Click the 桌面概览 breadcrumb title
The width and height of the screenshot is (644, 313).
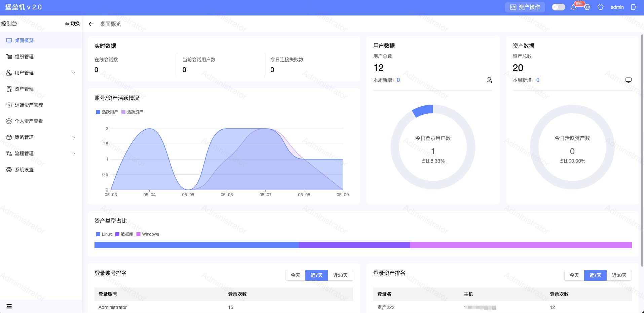(x=111, y=24)
